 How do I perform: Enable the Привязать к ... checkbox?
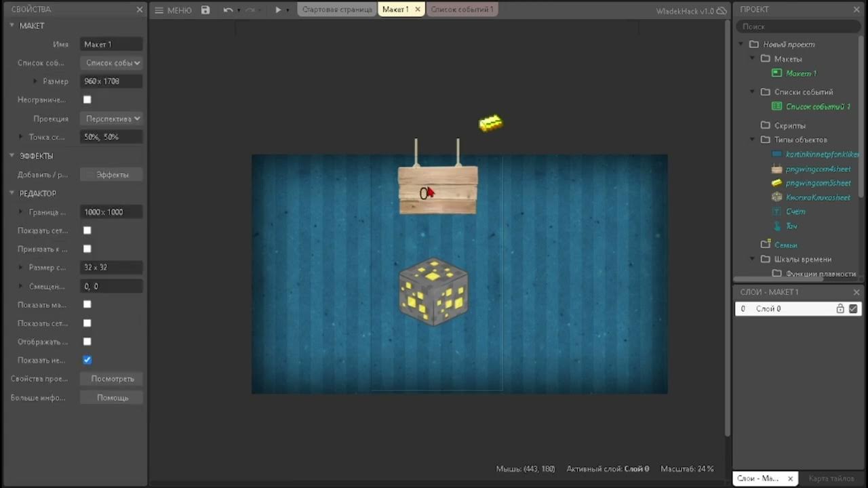pos(87,249)
